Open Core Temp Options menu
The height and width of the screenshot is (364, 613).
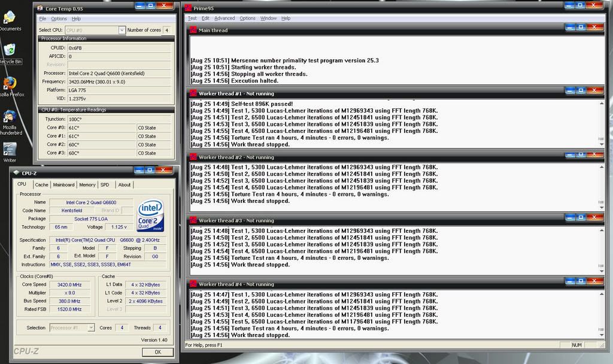coord(59,19)
